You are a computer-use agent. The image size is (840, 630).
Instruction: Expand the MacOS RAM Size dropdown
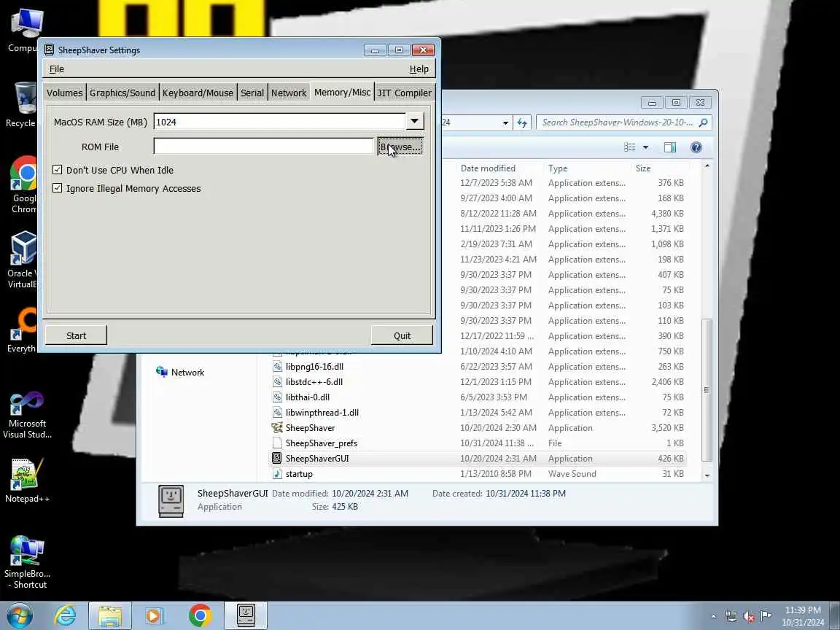pyautogui.click(x=415, y=122)
